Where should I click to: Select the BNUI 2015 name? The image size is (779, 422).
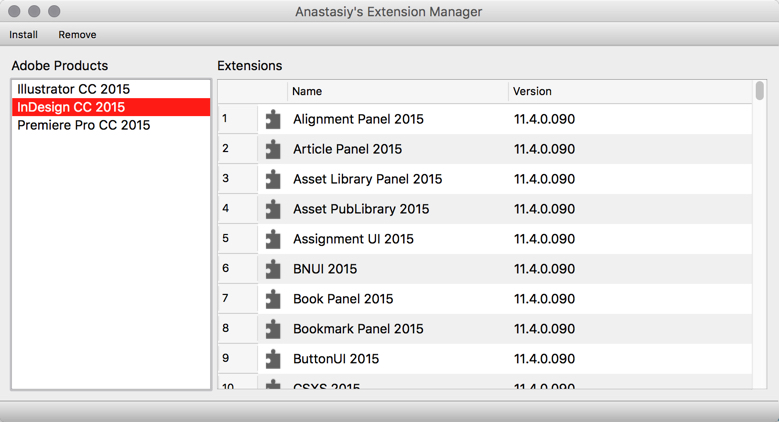[x=325, y=269]
